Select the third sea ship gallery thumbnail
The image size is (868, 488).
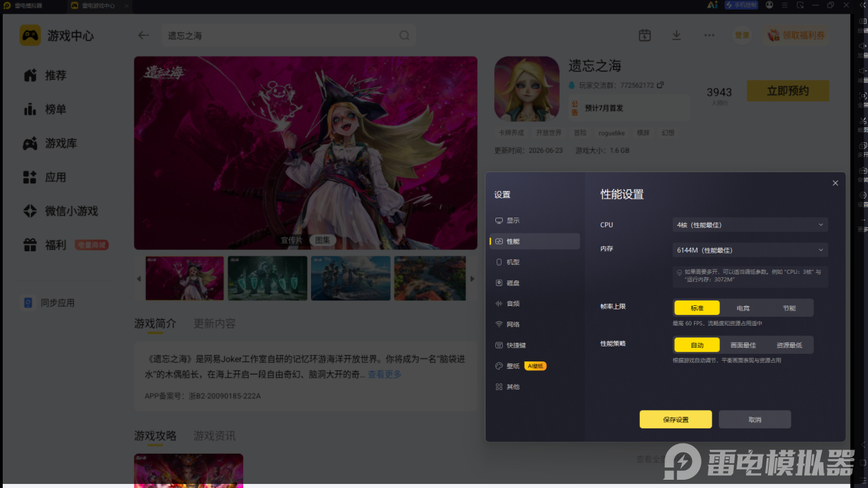pos(351,279)
